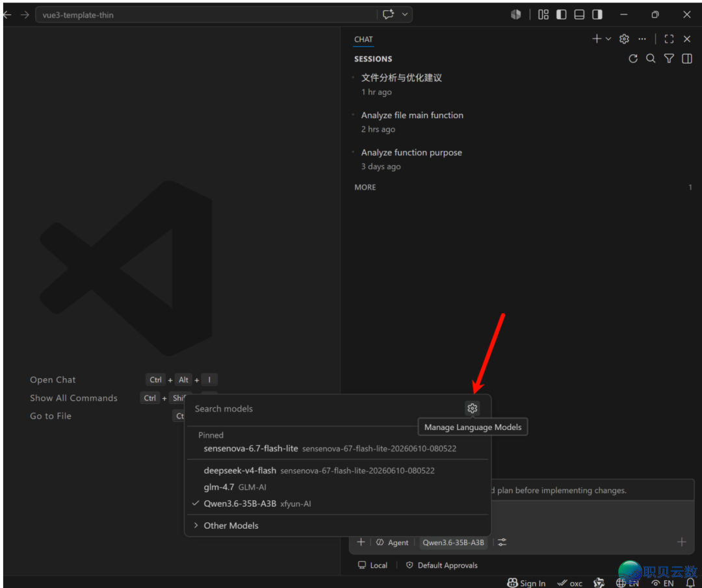Click the Copilot status icon in the title bar
Screen dimensions: 702x588
pos(515,15)
